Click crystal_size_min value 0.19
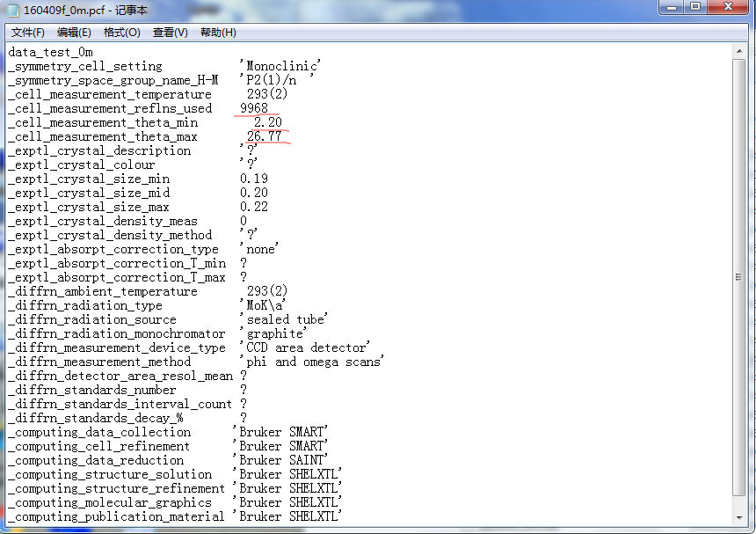 (254, 179)
